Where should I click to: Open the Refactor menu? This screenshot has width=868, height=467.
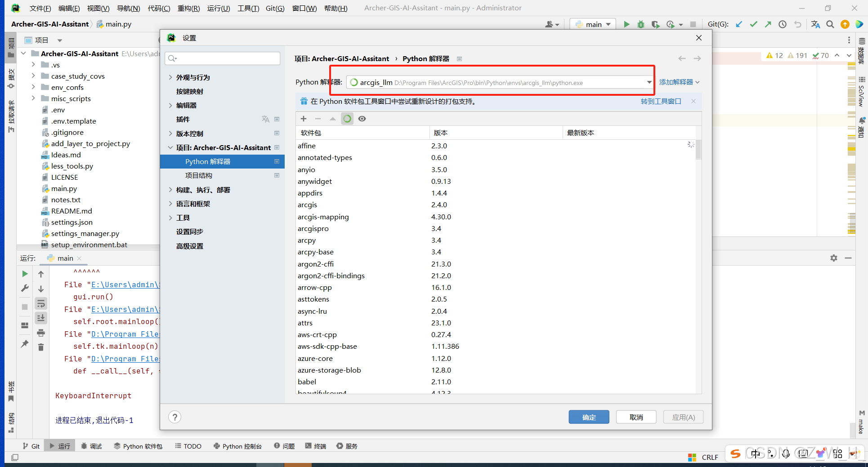tap(188, 8)
